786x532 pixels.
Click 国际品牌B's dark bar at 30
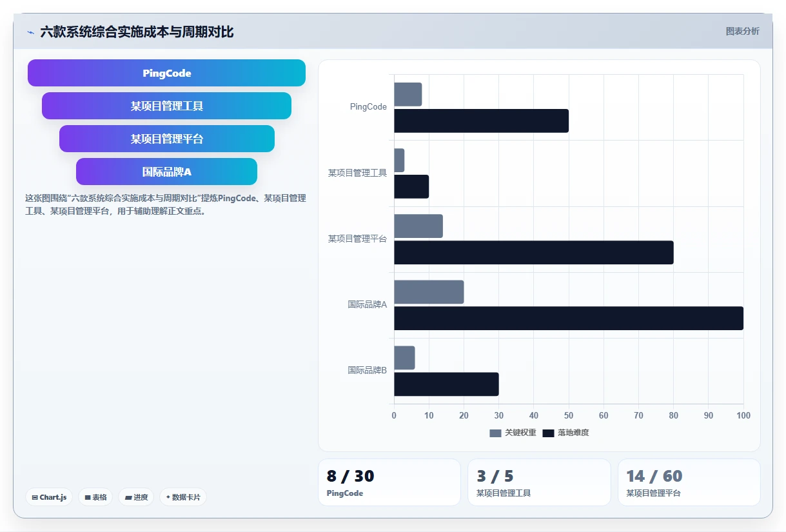pos(446,384)
